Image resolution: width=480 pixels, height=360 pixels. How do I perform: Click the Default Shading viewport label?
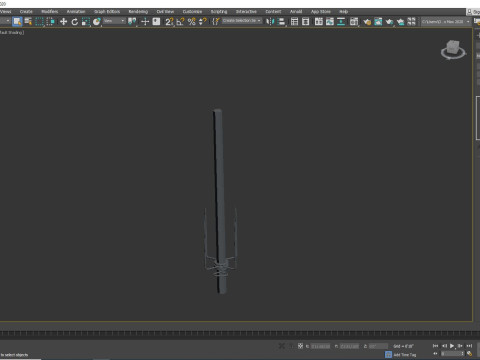click(x=12, y=33)
